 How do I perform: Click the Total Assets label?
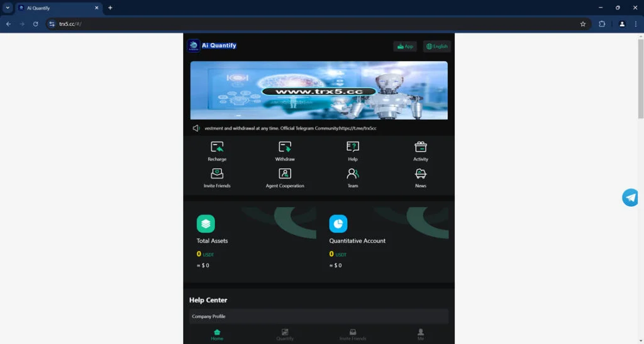212,241
